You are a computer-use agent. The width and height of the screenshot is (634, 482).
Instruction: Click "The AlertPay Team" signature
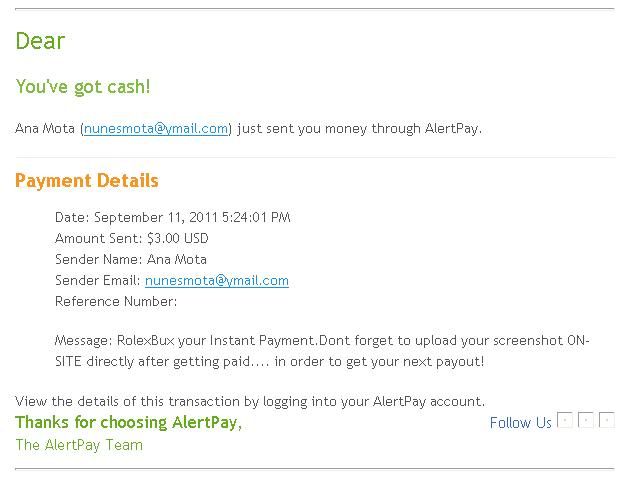[79, 445]
